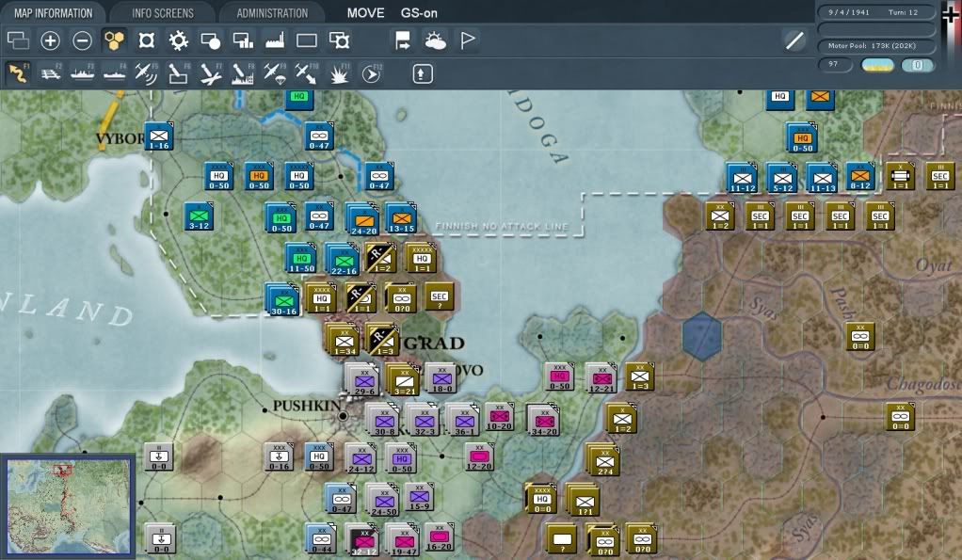
Task: Click the F12 circular arrow icon
Action: (x=371, y=73)
